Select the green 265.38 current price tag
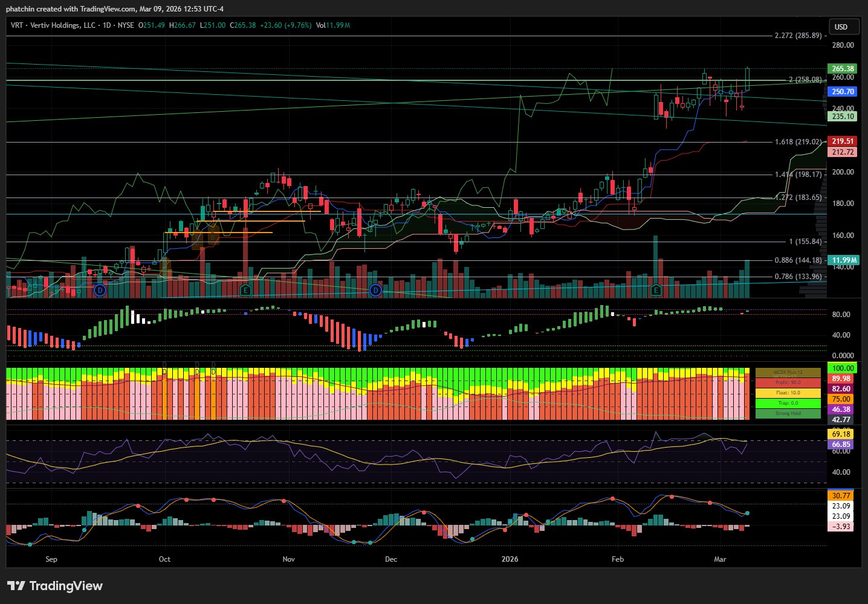The image size is (868, 604). (x=843, y=69)
